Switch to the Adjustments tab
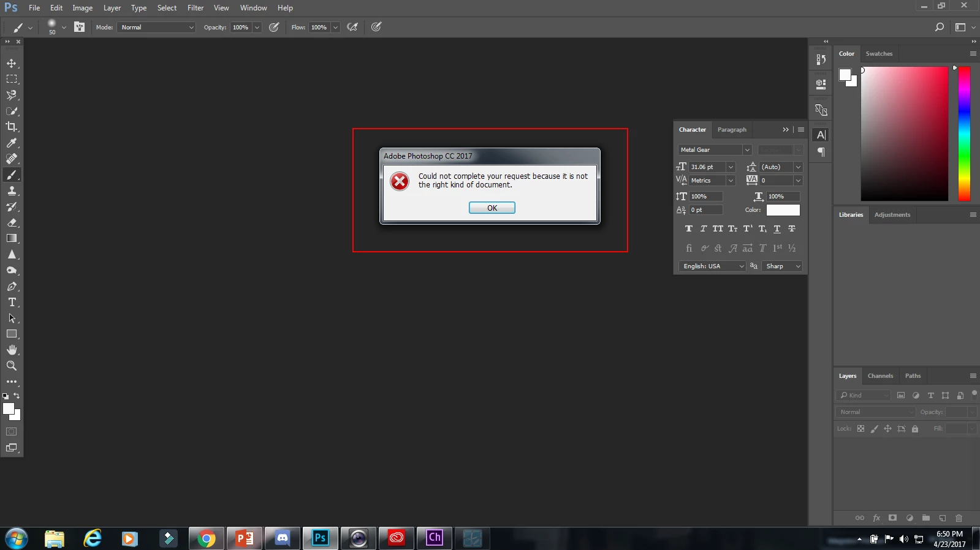Viewport: 980px width, 550px height. [892, 214]
